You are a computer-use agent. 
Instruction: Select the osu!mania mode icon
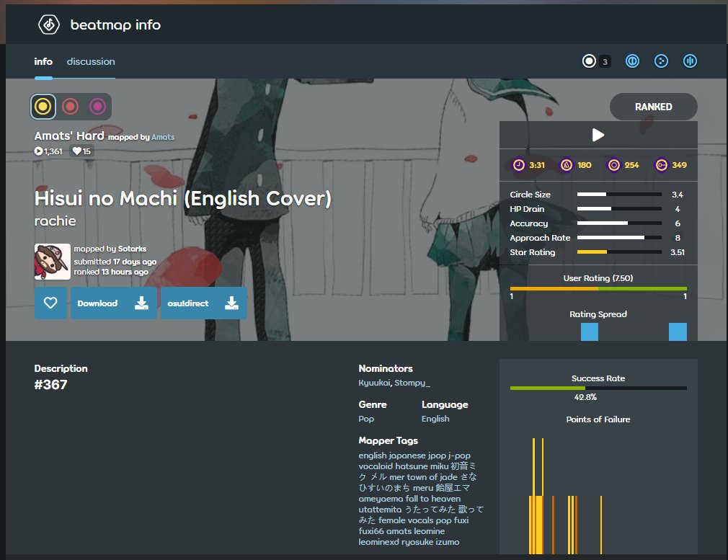[x=690, y=61]
